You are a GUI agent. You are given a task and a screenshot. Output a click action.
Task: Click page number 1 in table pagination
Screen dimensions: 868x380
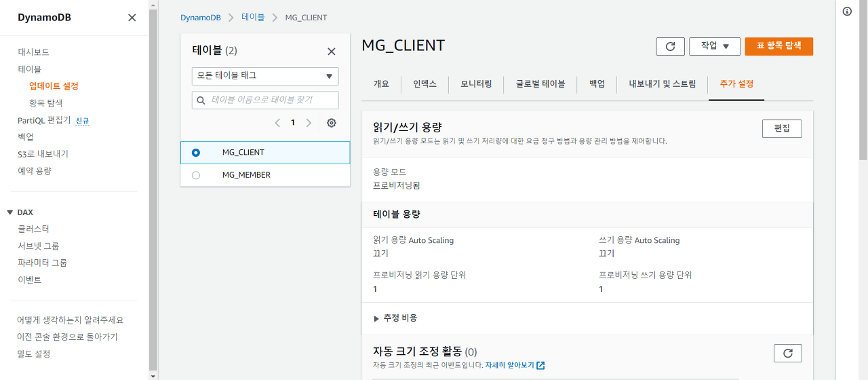pos(293,123)
